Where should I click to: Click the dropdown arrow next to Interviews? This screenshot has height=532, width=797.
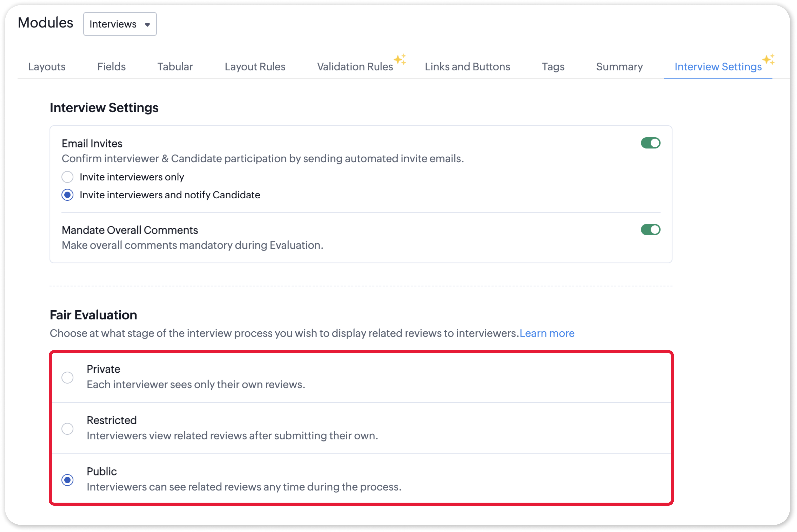[x=147, y=25]
